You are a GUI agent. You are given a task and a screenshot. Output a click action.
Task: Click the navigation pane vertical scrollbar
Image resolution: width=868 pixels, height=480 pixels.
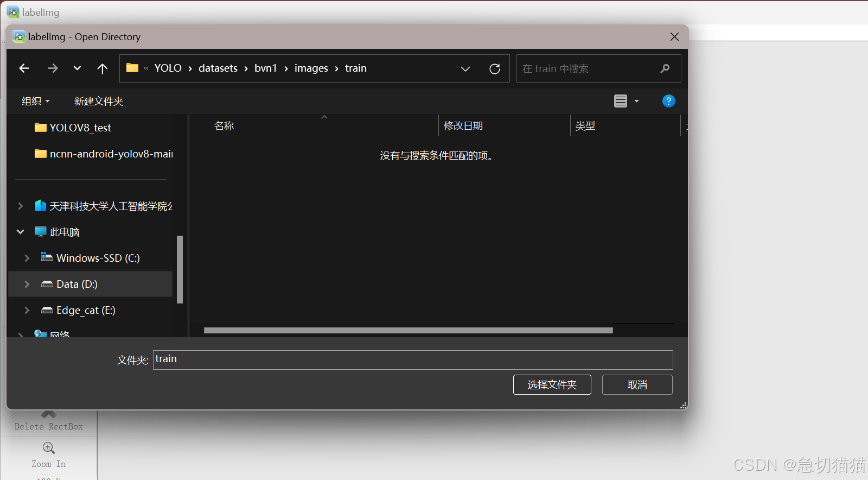tap(180, 269)
